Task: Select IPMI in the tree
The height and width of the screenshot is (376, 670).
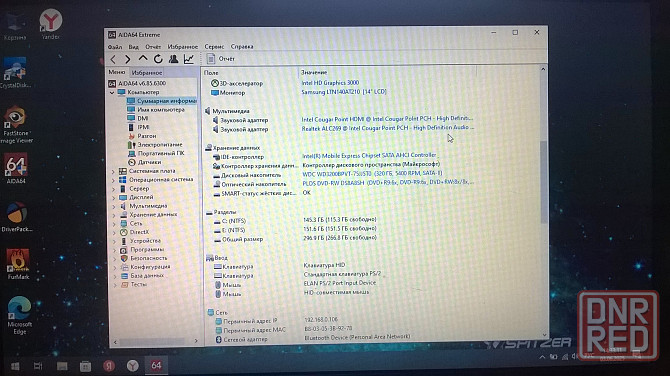Action: tap(138, 127)
